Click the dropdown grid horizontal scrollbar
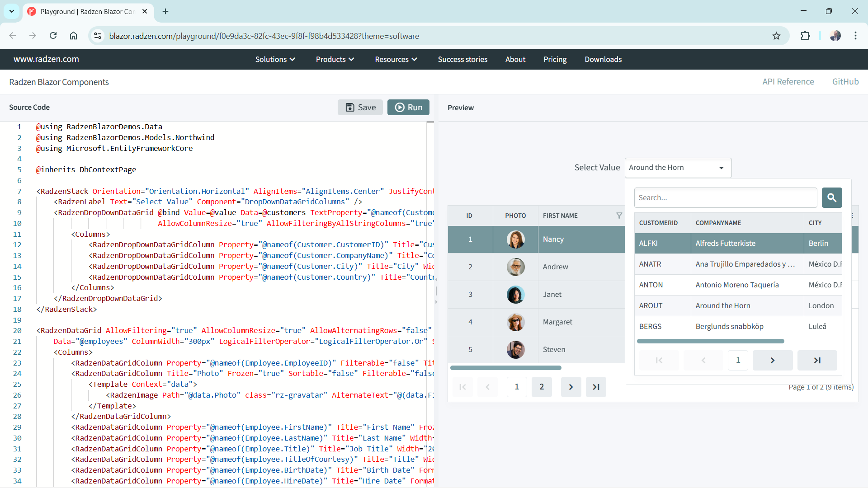868x488 pixels. 710,341
